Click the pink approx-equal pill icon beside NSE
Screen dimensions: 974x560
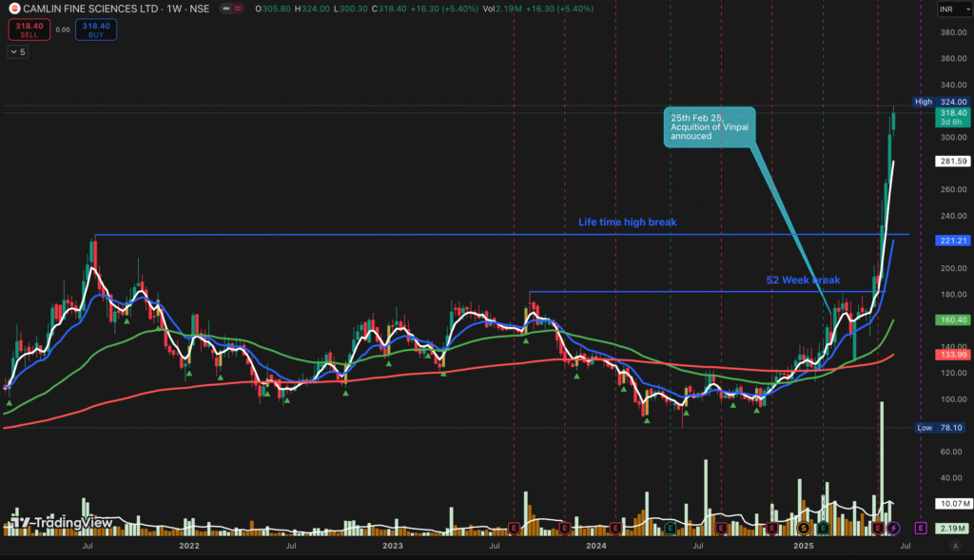(238, 9)
